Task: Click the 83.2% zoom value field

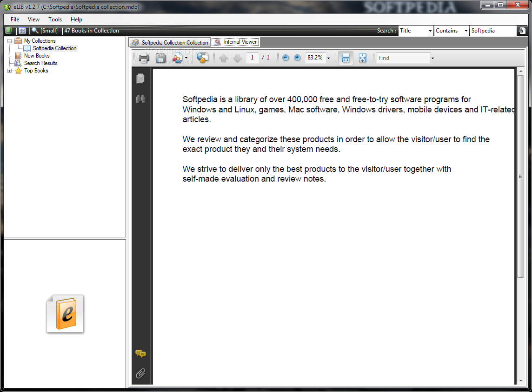Action: 315,58
